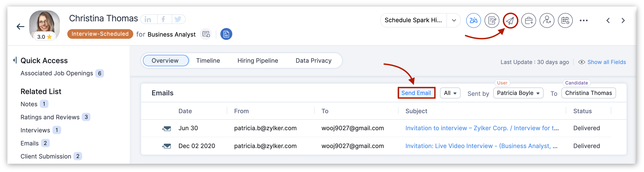Open Ratings and Reviews in Related List
The height and width of the screenshot is (172, 644).
point(50,117)
